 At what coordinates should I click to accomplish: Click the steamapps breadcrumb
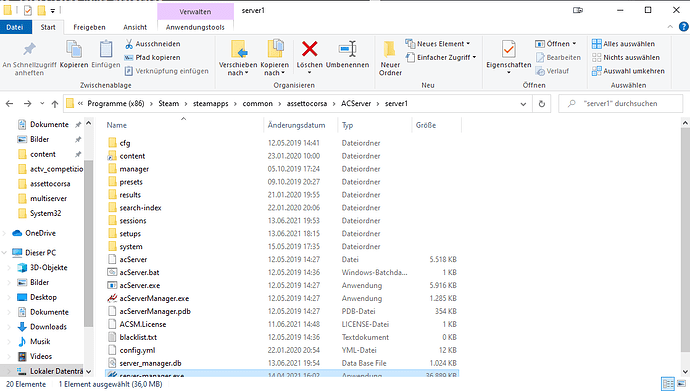click(210, 104)
